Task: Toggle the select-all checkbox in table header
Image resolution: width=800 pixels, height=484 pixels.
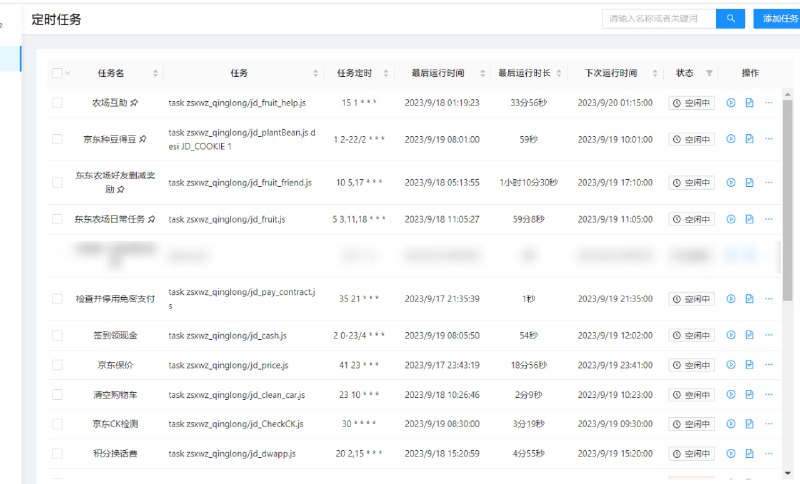Action: (x=56, y=73)
